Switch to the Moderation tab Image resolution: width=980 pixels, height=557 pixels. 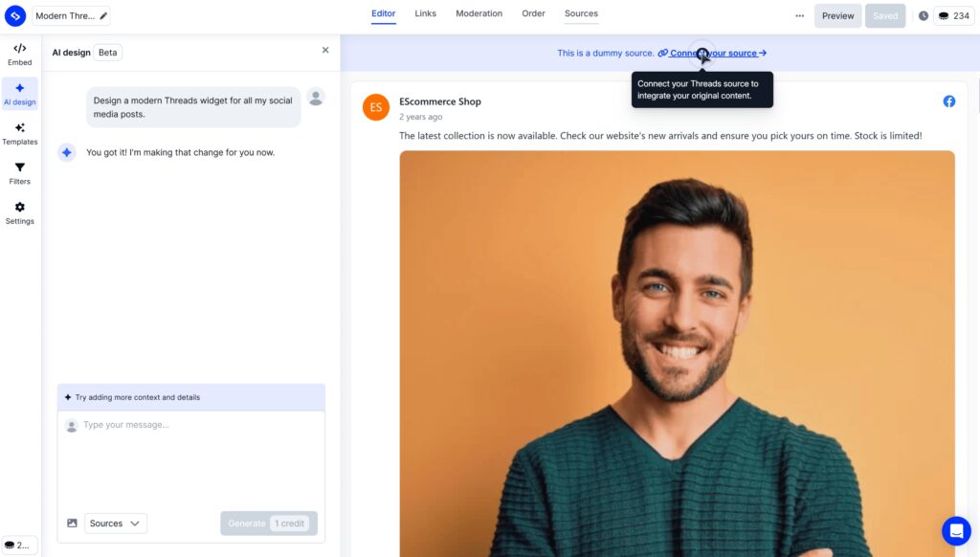479,13
